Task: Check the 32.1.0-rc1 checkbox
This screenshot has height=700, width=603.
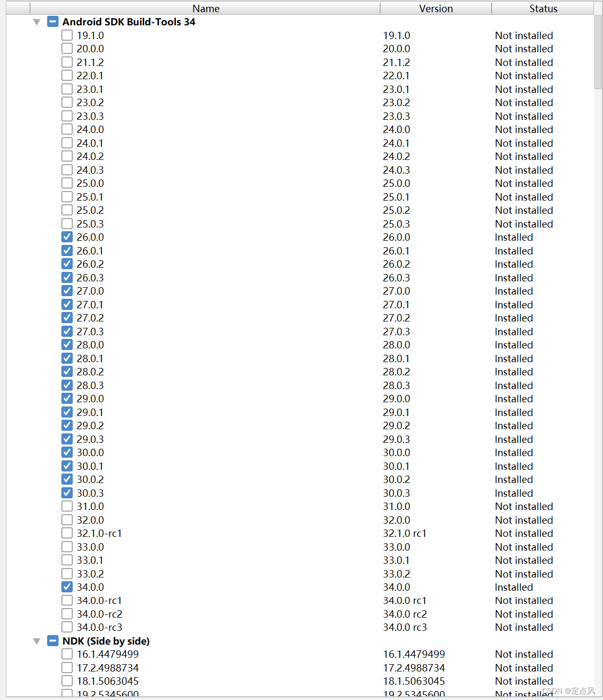Action: pyautogui.click(x=67, y=533)
